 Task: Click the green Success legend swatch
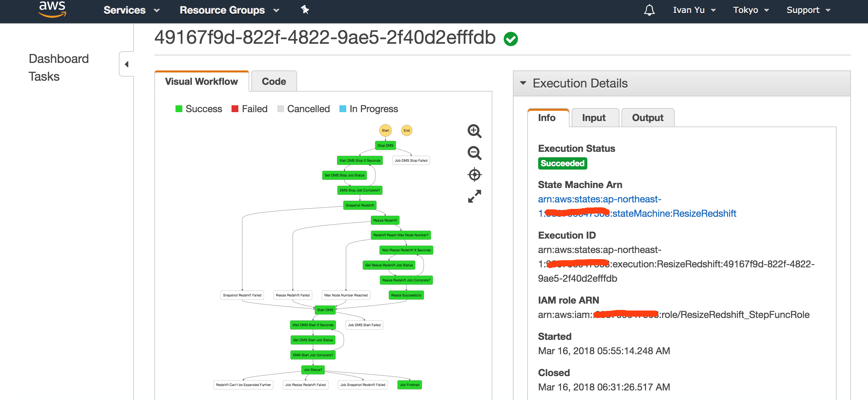(179, 109)
